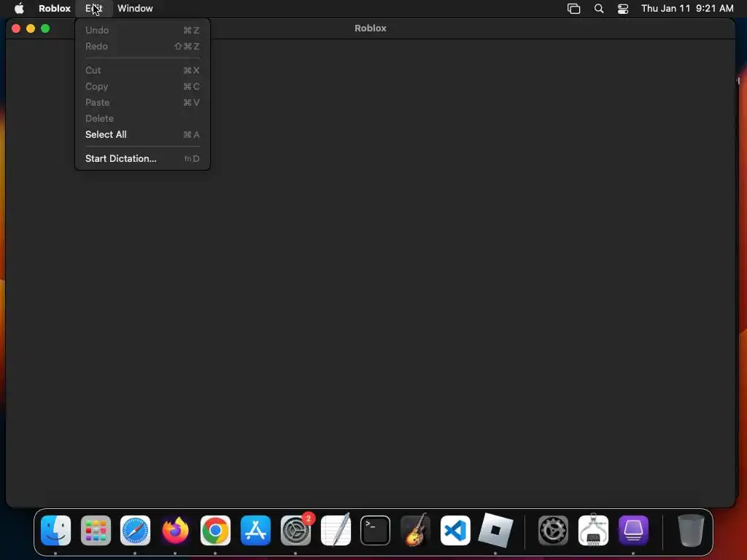Open the purple drive app in Dock
Screen dimensions: 747x560
(633, 530)
